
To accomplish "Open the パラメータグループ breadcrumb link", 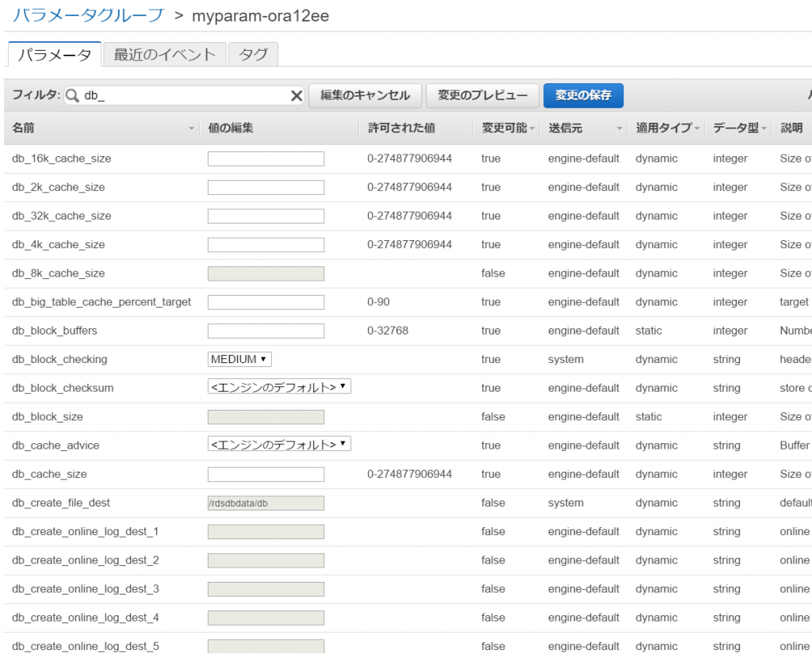I will coord(88,16).
